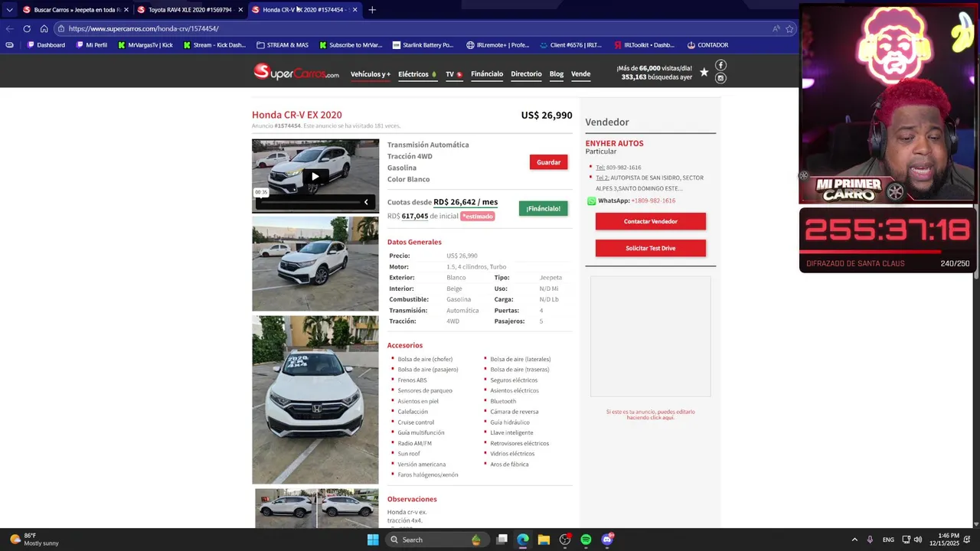Open the Financialo menu item
The height and width of the screenshot is (551, 980).
pyautogui.click(x=487, y=74)
